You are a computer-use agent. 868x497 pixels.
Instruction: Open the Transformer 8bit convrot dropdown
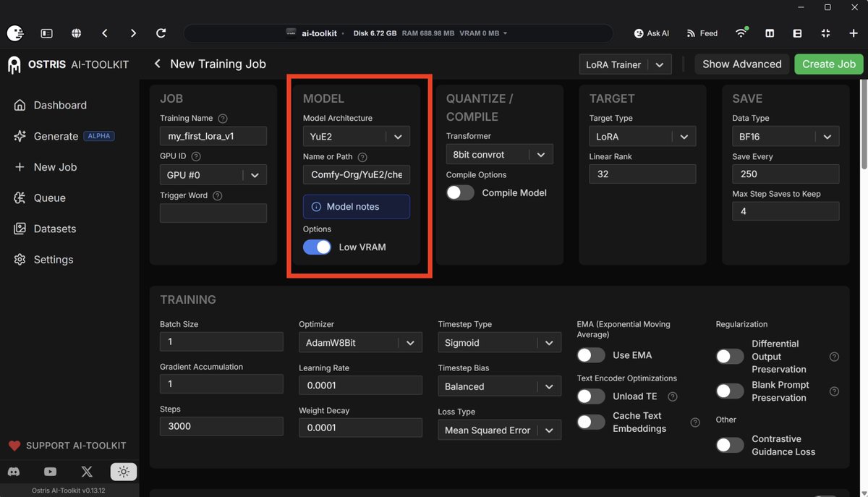(x=500, y=154)
